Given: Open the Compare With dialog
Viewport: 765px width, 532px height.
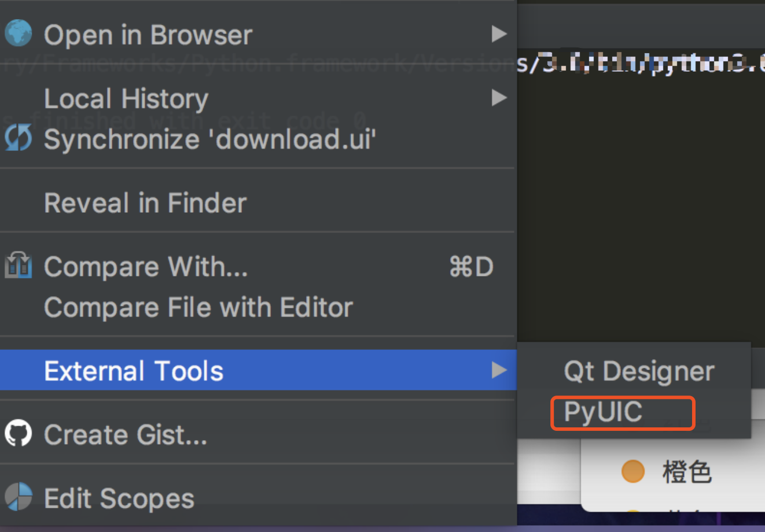Looking at the screenshot, I should pyautogui.click(x=146, y=266).
